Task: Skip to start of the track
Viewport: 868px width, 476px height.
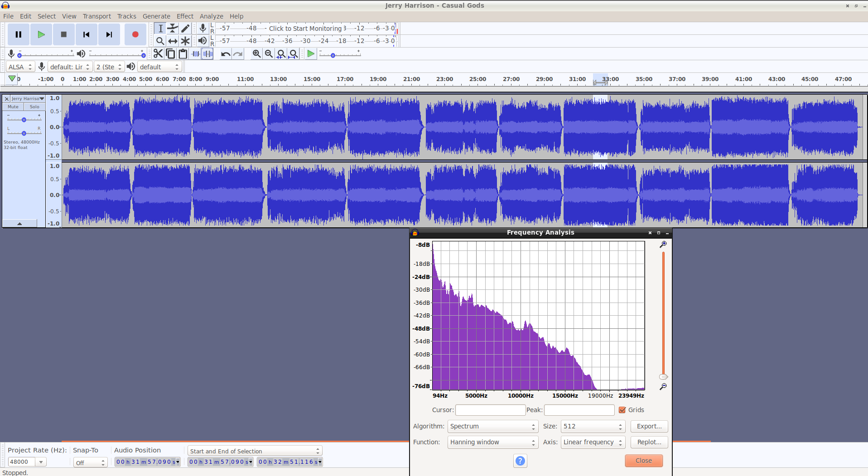Action: click(x=87, y=34)
